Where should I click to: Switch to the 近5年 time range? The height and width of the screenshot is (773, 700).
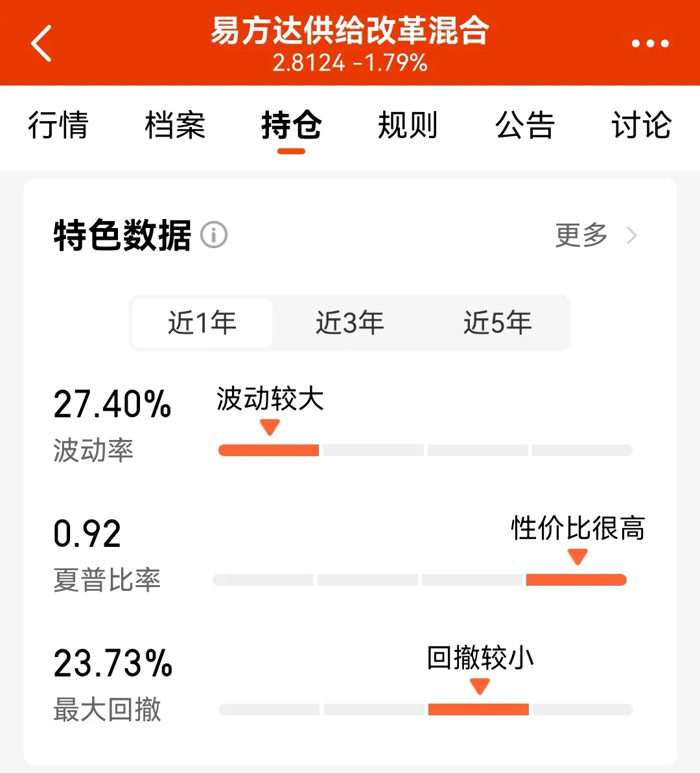click(498, 323)
